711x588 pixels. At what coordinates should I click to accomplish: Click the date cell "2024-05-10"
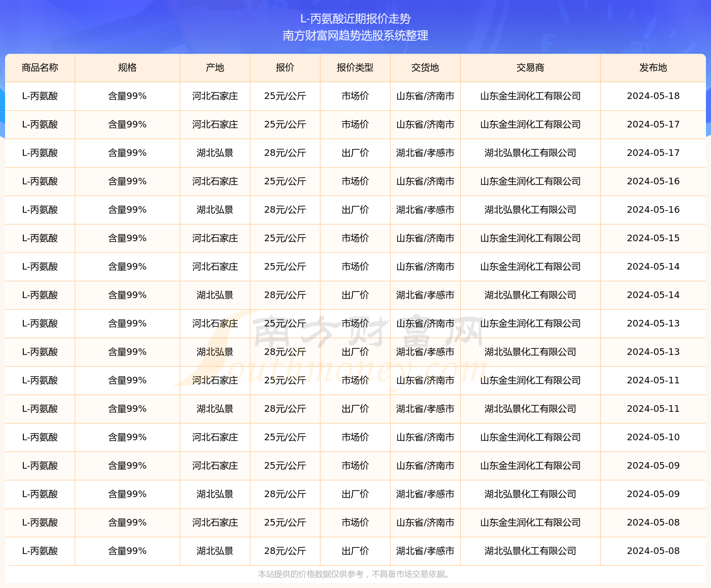[653, 437]
